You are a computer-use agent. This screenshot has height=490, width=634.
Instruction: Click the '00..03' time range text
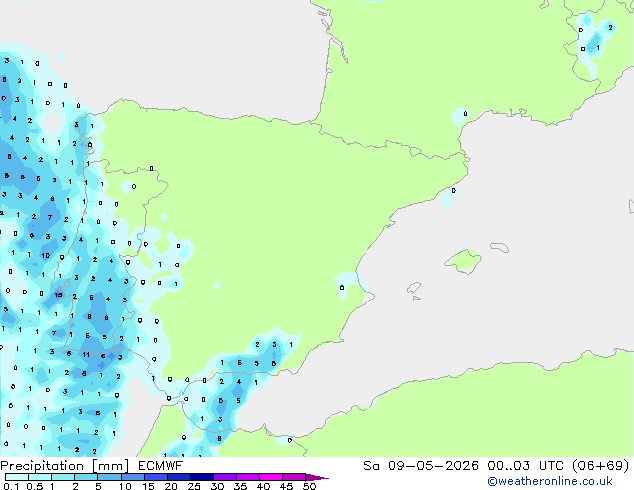pyautogui.click(x=508, y=466)
